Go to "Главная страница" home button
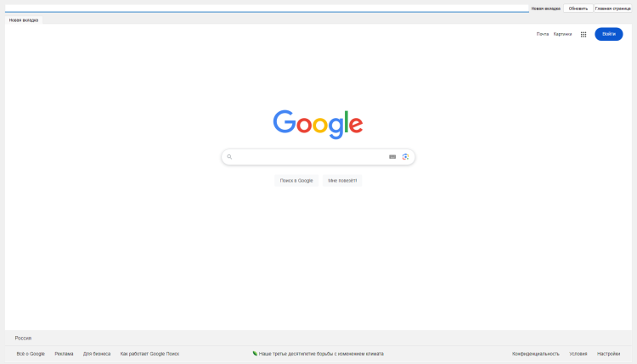Image resolution: width=637 pixels, height=364 pixels. (612, 8)
